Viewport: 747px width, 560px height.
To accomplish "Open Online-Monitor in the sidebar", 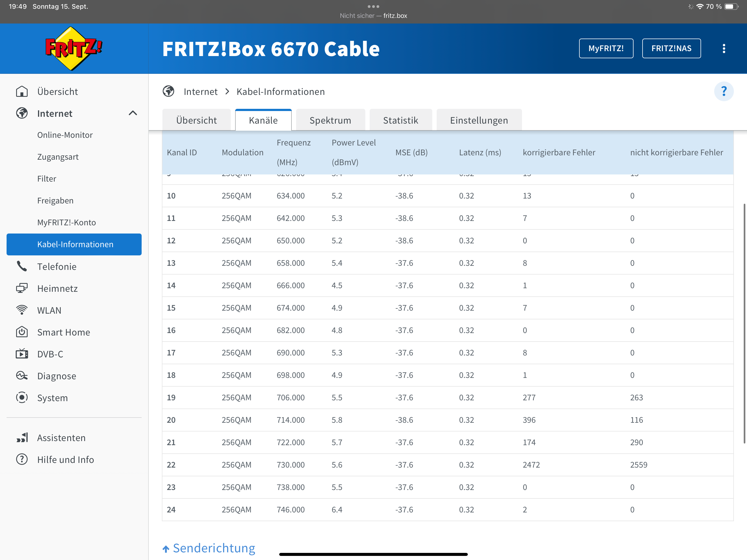I will click(65, 135).
